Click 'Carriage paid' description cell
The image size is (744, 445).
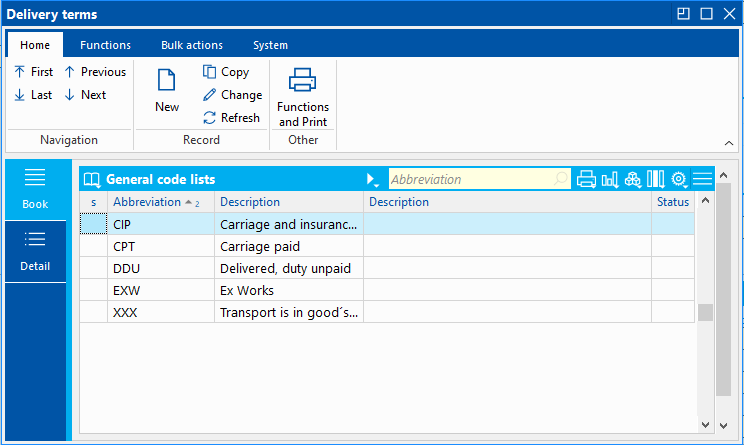pyautogui.click(x=288, y=246)
